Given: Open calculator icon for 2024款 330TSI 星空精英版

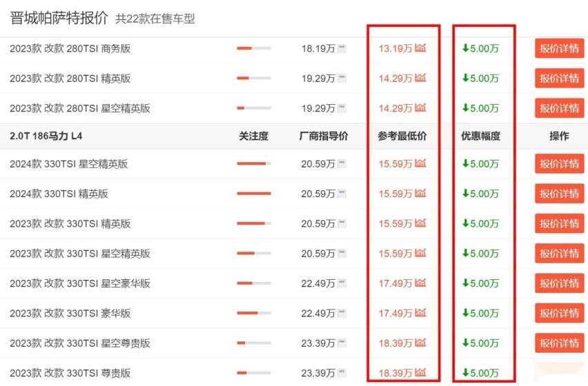Looking at the screenshot, I should 342,164.
